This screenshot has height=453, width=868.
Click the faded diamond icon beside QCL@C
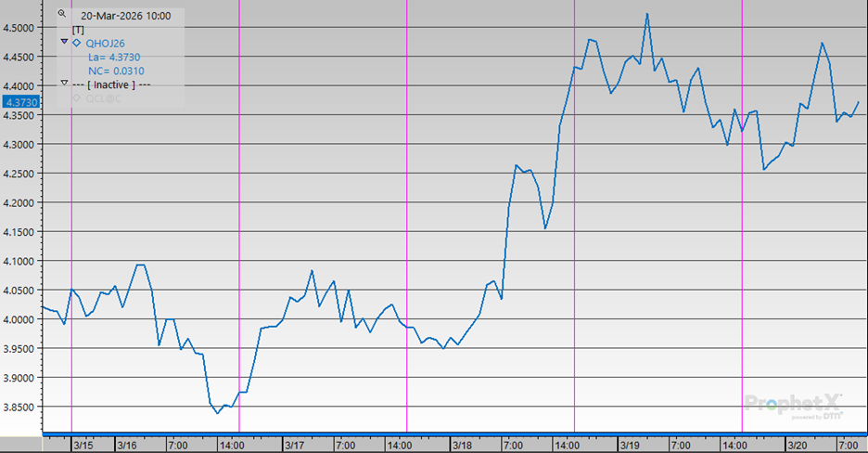77,98
